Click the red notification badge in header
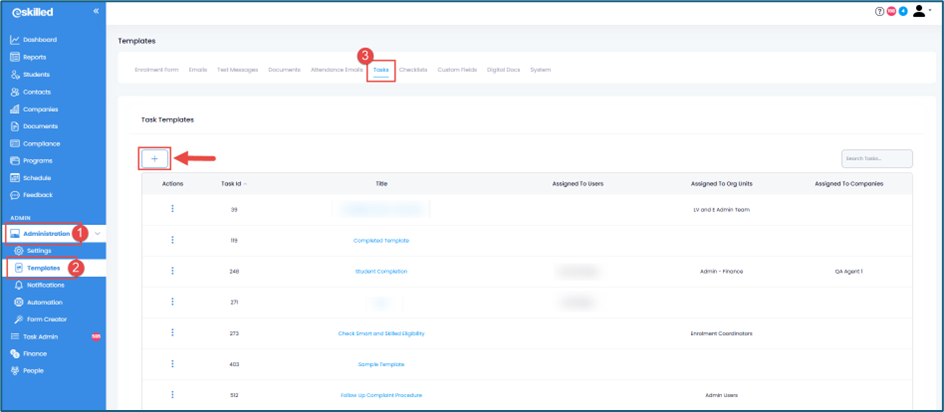The width and height of the screenshot is (944, 412). tap(891, 12)
